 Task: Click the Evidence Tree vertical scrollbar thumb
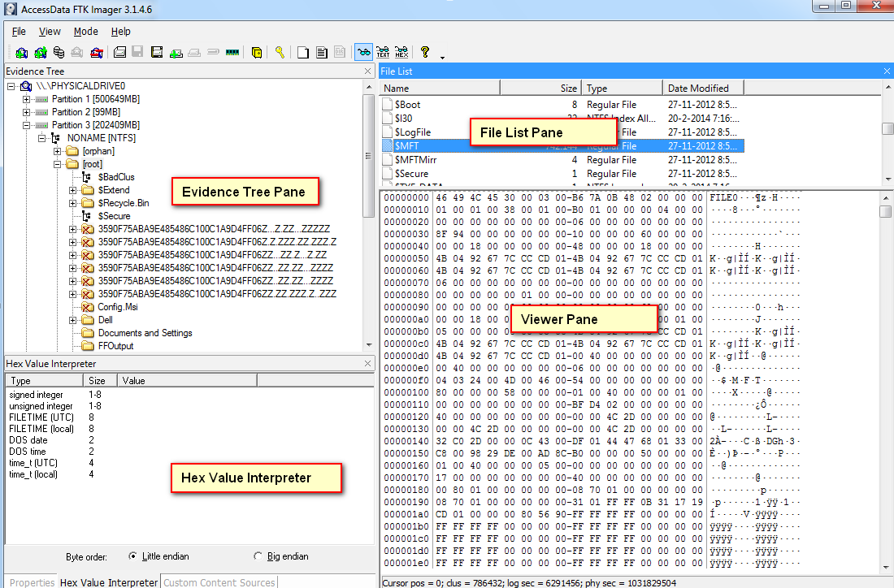tap(368, 156)
